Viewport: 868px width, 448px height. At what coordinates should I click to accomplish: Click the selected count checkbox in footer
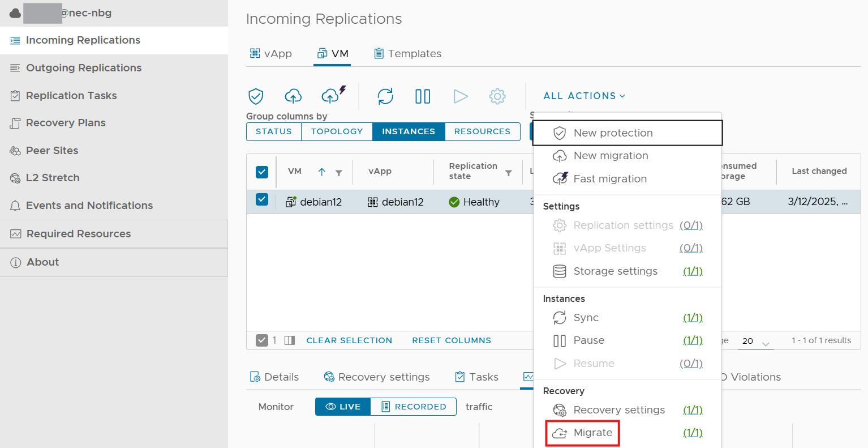(x=261, y=340)
